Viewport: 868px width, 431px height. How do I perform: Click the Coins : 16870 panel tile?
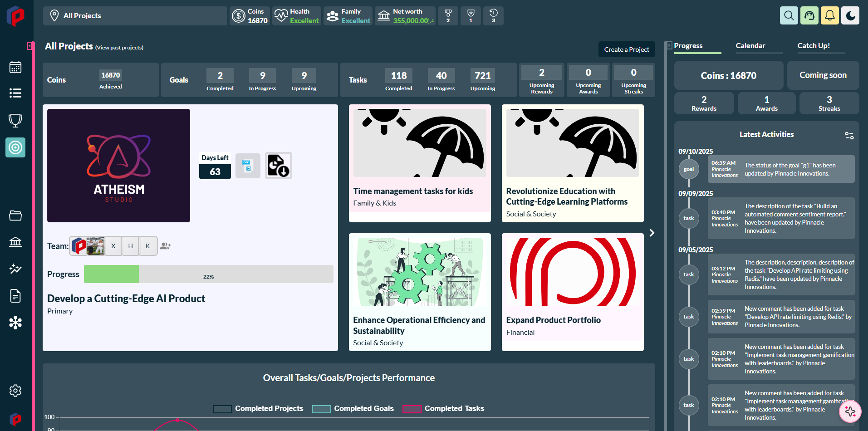point(729,75)
